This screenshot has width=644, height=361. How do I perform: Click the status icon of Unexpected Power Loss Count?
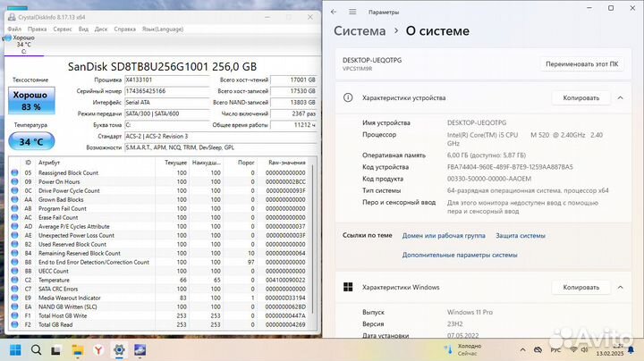point(15,236)
